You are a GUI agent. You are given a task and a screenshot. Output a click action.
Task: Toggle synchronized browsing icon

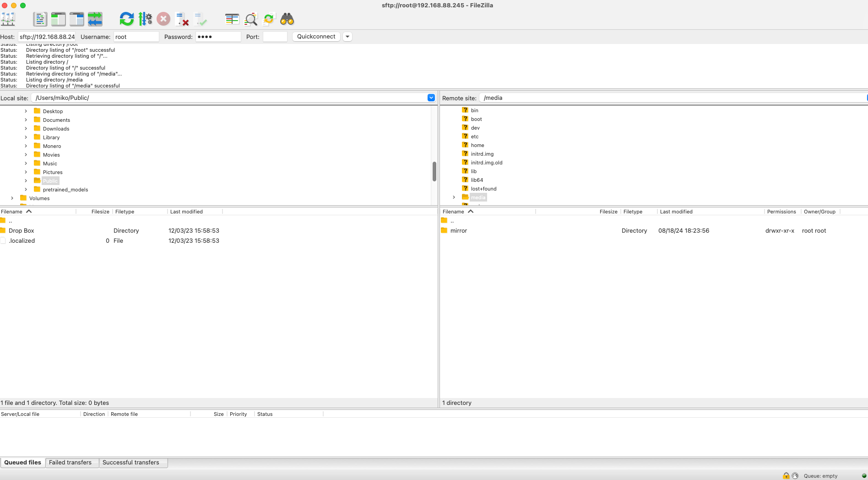269,19
